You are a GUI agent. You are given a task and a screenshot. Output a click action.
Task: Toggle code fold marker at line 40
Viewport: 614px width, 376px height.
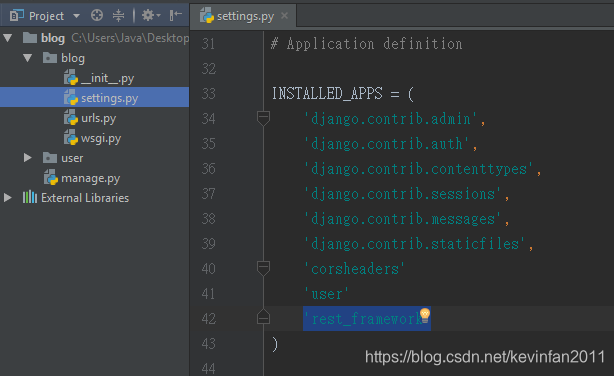tap(263, 269)
